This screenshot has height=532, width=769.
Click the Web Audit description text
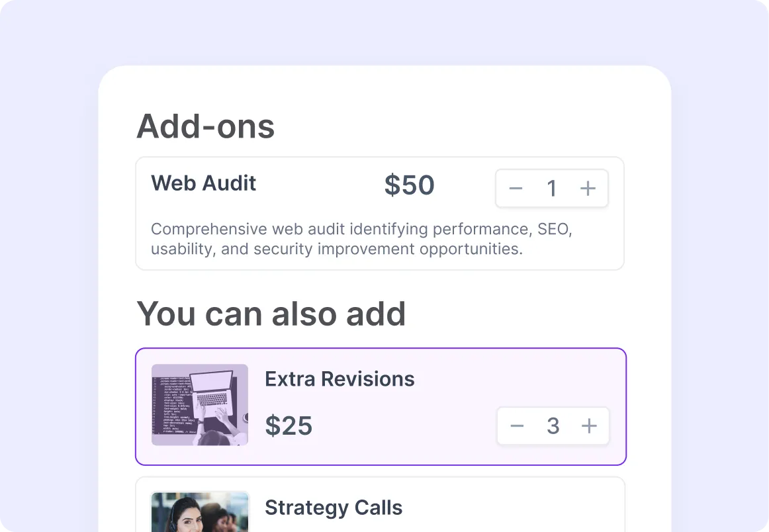pos(361,239)
